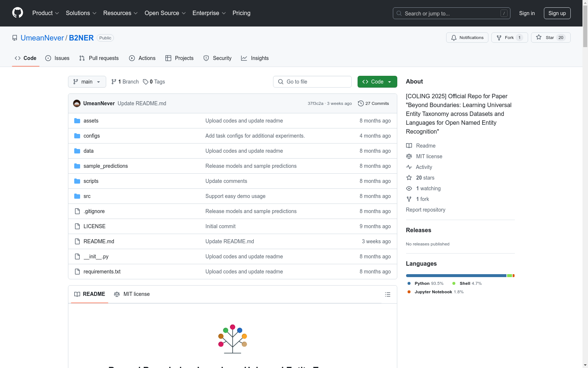
Task: Click the Python segment of the languages bar
Action: 456,276
